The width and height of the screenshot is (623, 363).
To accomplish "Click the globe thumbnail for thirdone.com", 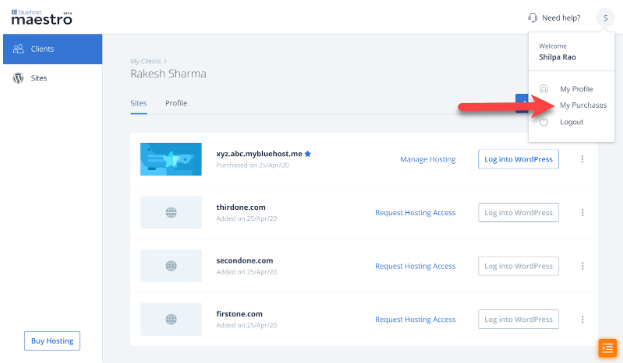I will pyautogui.click(x=171, y=212).
